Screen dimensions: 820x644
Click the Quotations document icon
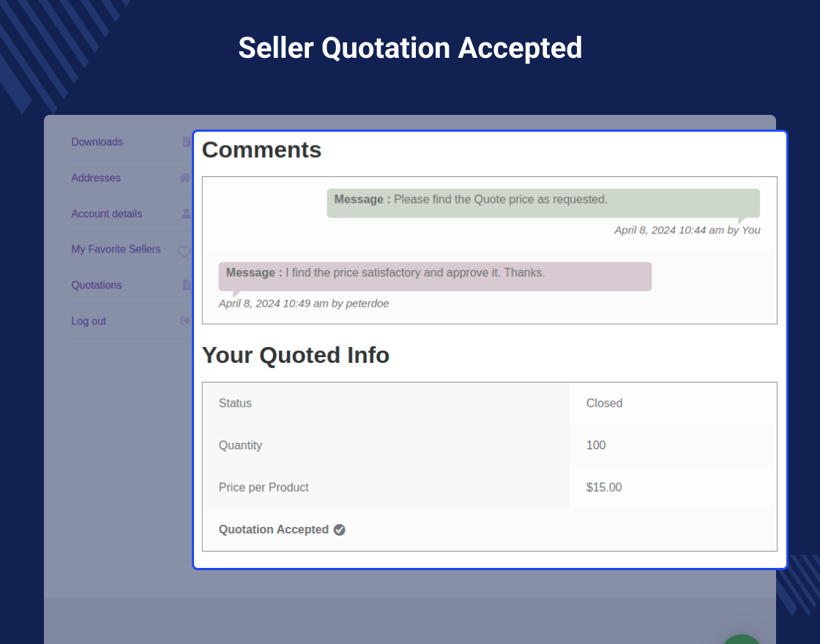point(187,285)
